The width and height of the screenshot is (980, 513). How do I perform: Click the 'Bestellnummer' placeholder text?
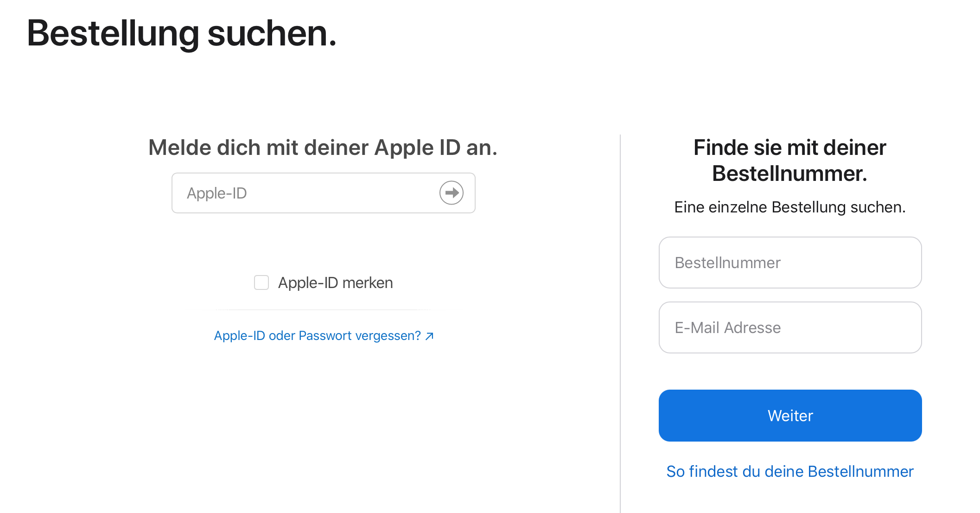pos(727,263)
